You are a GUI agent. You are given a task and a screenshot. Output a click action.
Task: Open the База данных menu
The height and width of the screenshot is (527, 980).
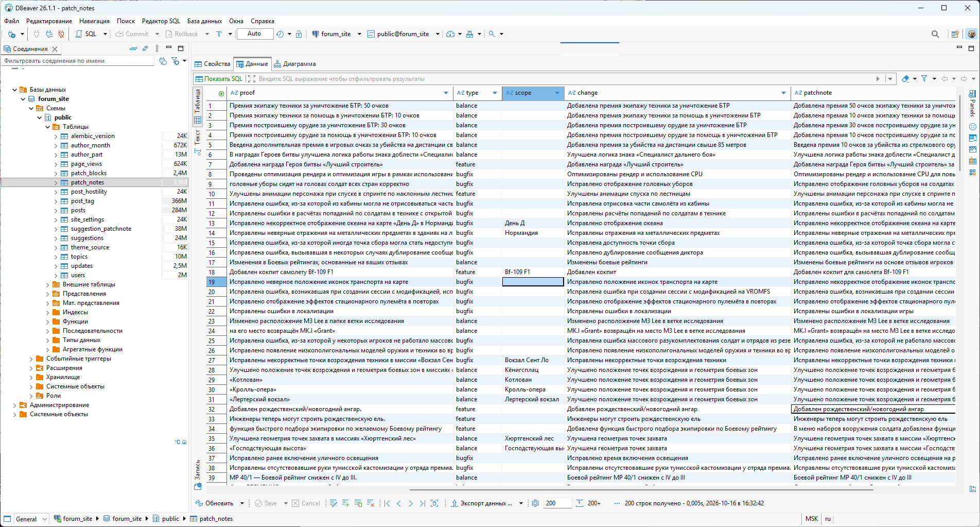(204, 21)
